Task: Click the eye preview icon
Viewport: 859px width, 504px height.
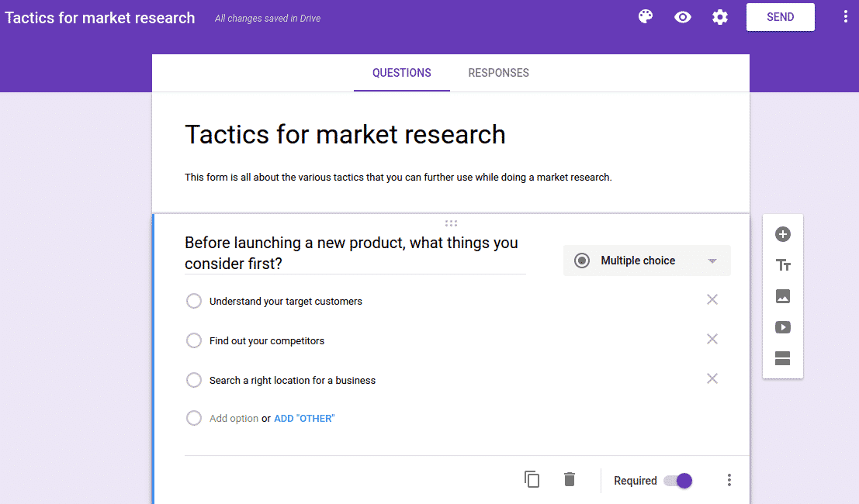Action: click(x=683, y=17)
